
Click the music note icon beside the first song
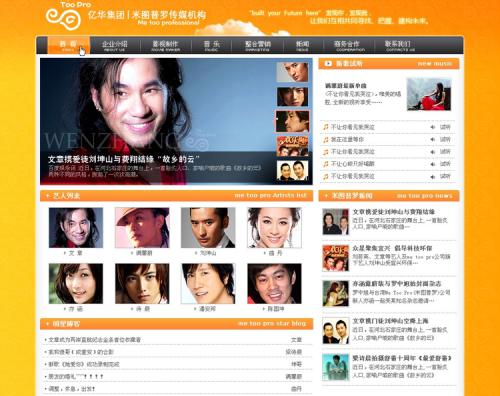(326, 127)
